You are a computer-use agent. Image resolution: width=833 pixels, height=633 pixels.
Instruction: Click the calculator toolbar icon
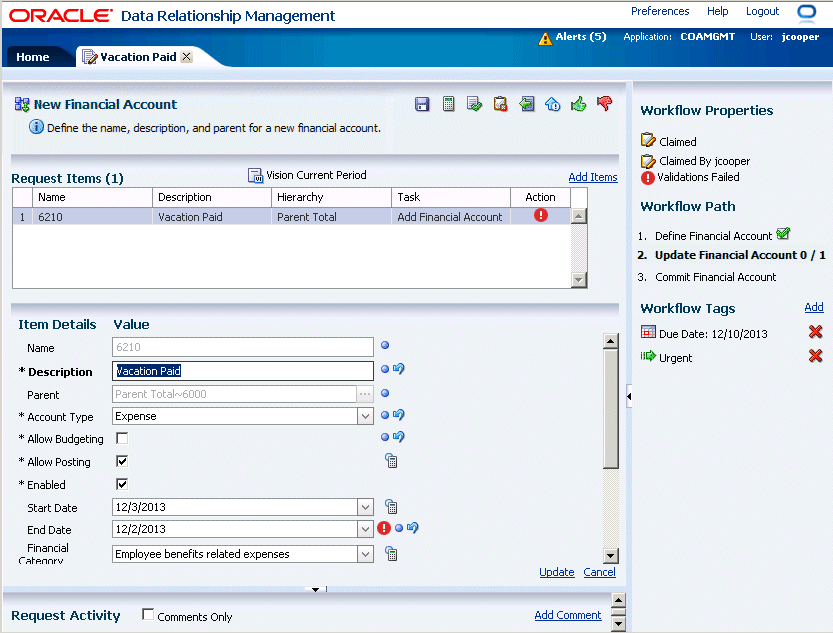click(x=448, y=104)
